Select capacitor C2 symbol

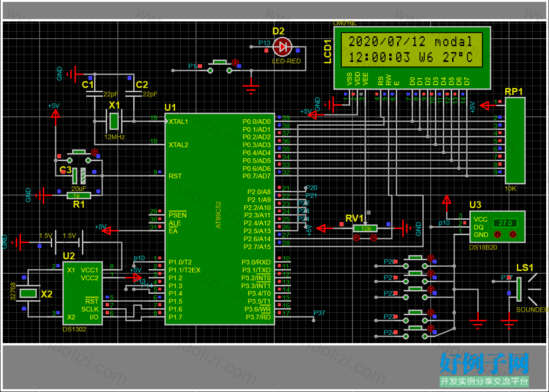point(134,94)
